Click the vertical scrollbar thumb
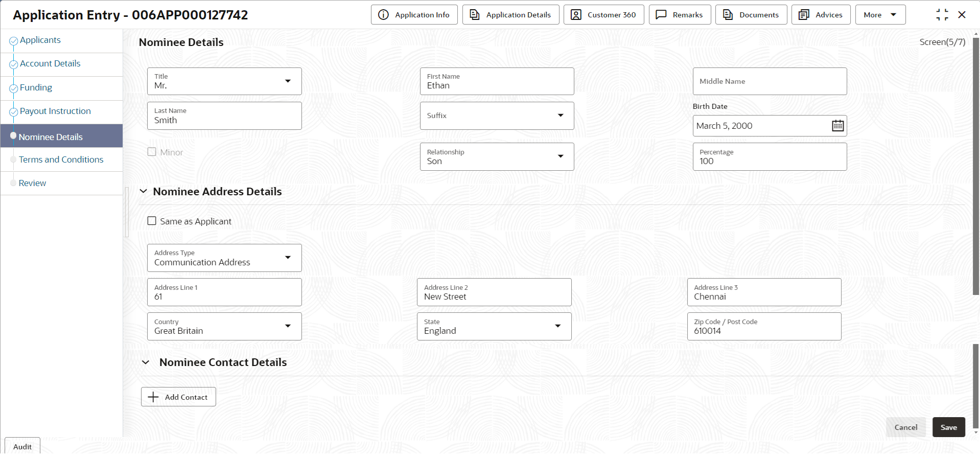The height and width of the screenshot is (456, 980). click(x=975, y=166)
